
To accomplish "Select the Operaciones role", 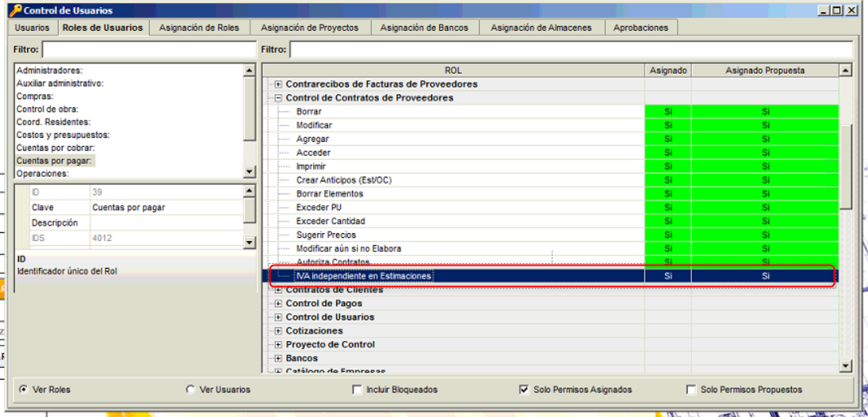I will 43,174.
